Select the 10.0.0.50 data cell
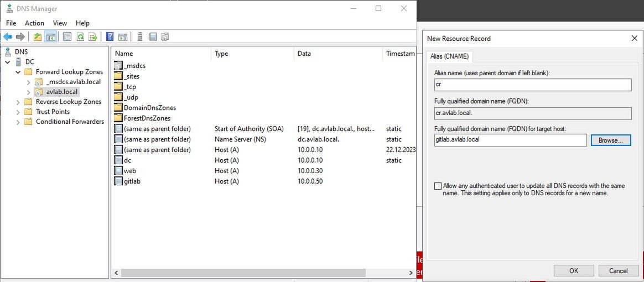 [x=310, y=181]
